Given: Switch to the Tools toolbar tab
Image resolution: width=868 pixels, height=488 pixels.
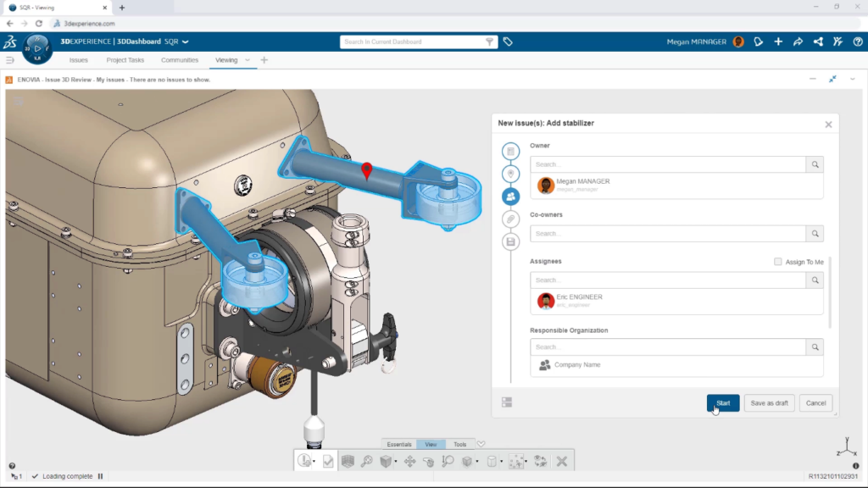Looking at the screenshot, I should [x=459, y=443].
